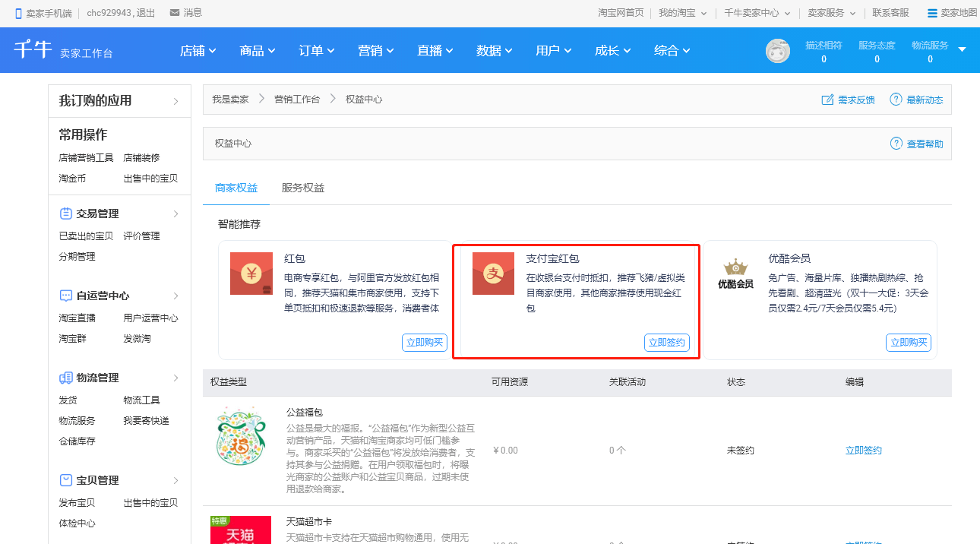Screen dimensions: 980x544
Task: Click the 红包 red envelope icon
Action: tap(251, 274)
